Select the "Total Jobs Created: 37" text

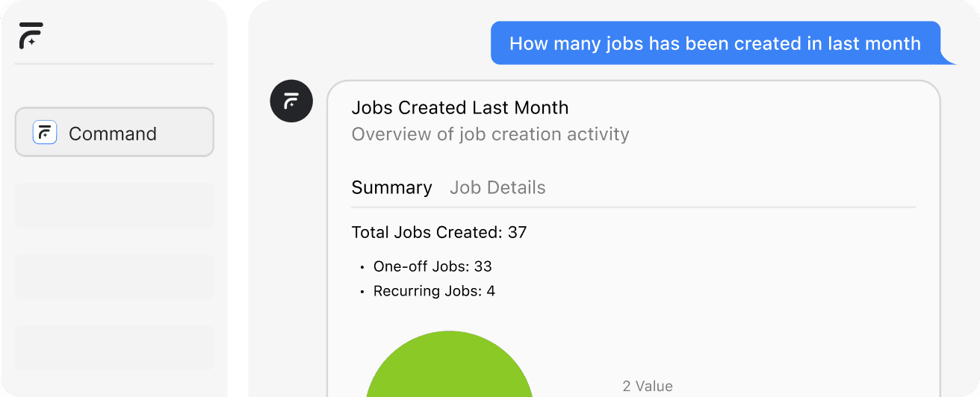(439, 232)
